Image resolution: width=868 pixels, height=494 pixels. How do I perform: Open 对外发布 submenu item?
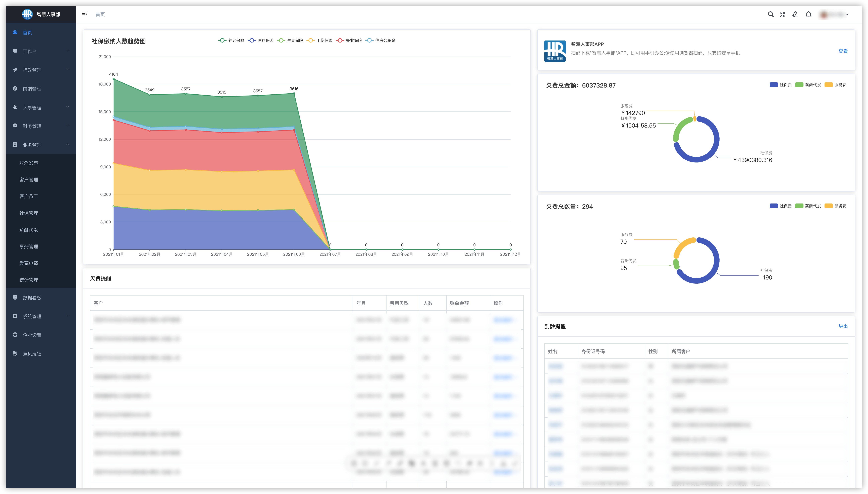click(28, 163)
